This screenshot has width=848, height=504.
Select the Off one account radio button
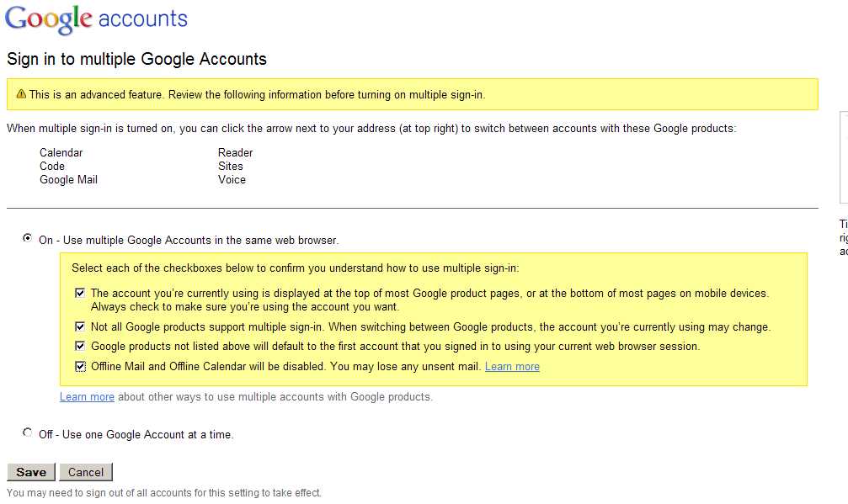click(x=27, y=432)
